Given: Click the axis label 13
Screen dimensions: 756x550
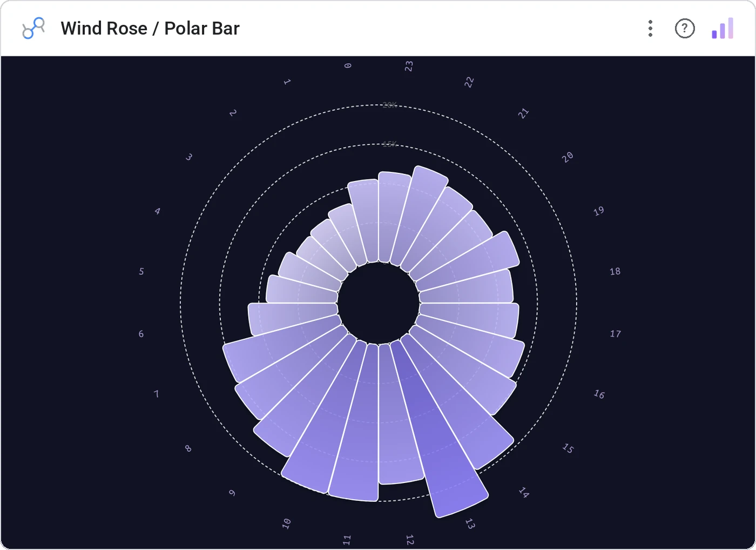Looking at the screenshot, I should [x=470, y=524].
